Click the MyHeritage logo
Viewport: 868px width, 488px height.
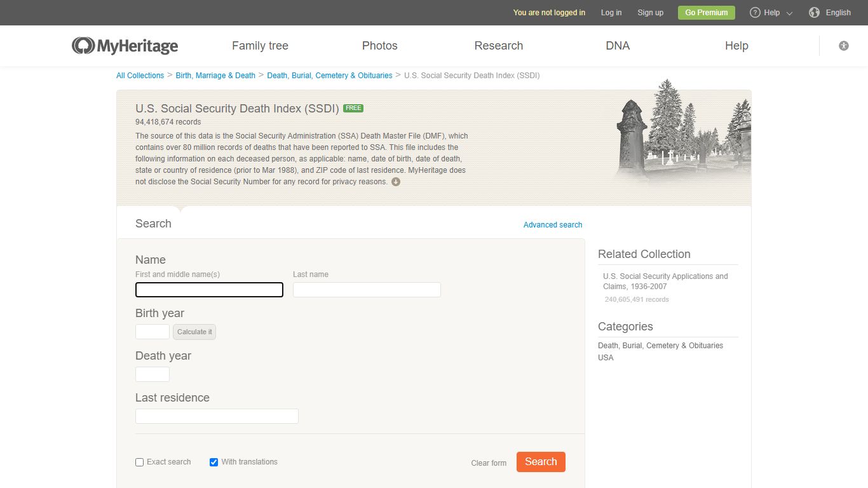coord(125,46)
